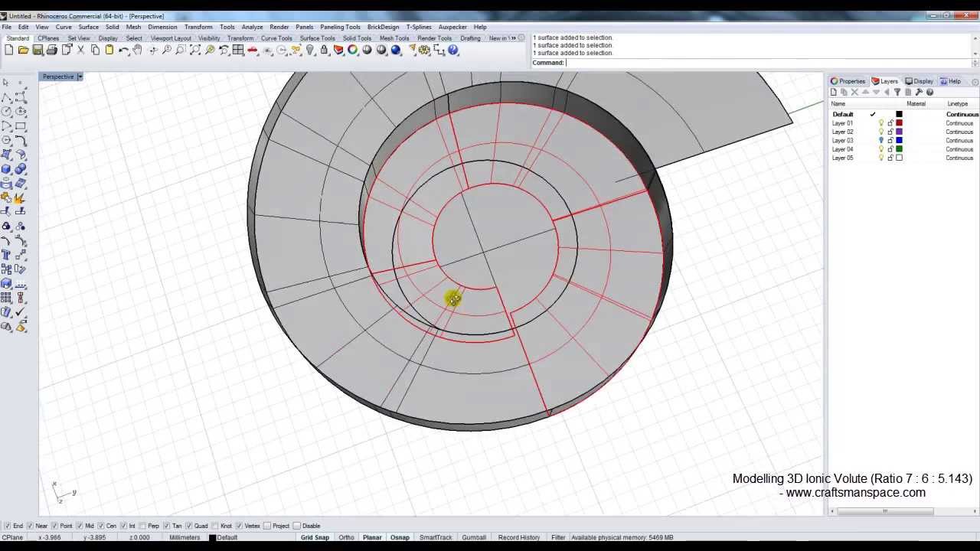
Task: Select the Polyline tool in left sidebar
Action: [x=7, y=97]
